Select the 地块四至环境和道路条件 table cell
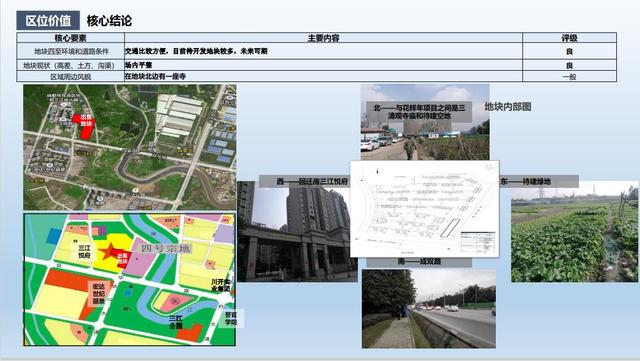 point(71,51)
